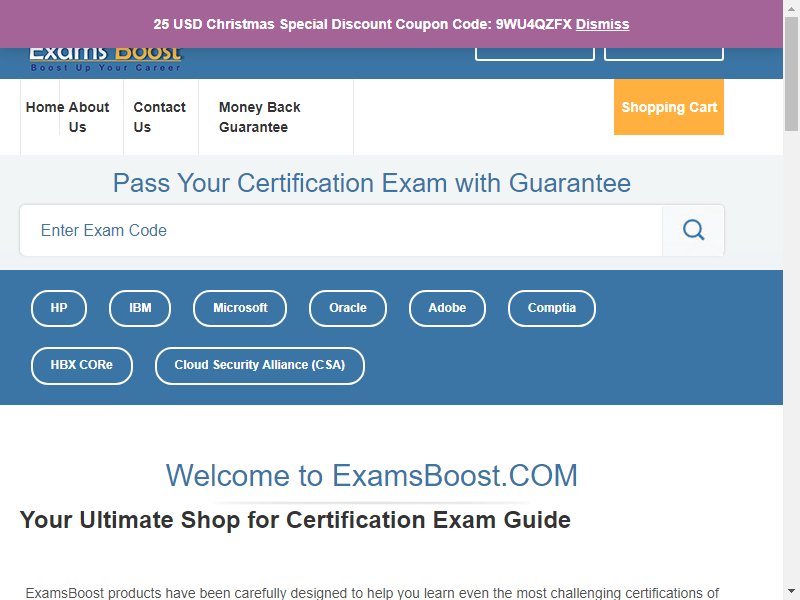The width and height of the screenshot is (800, 600).
Task: Browse IBM certification exams
Action: [x=140, y=308]
